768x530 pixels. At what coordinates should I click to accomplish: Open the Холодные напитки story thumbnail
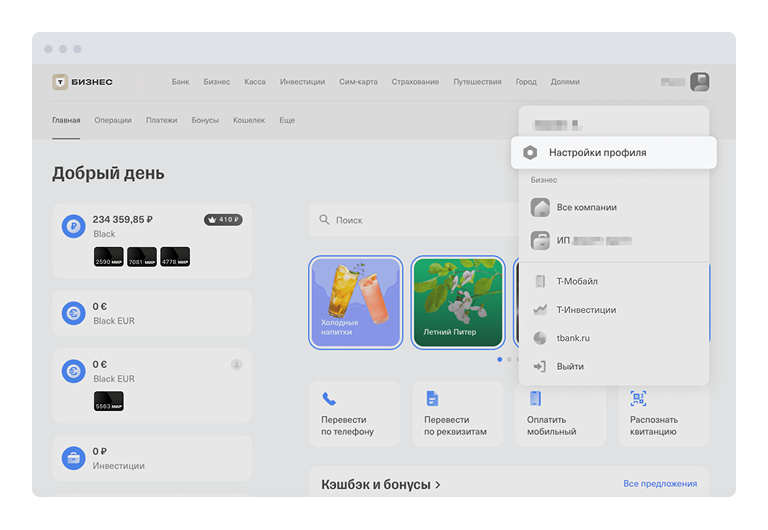[356, 302]
